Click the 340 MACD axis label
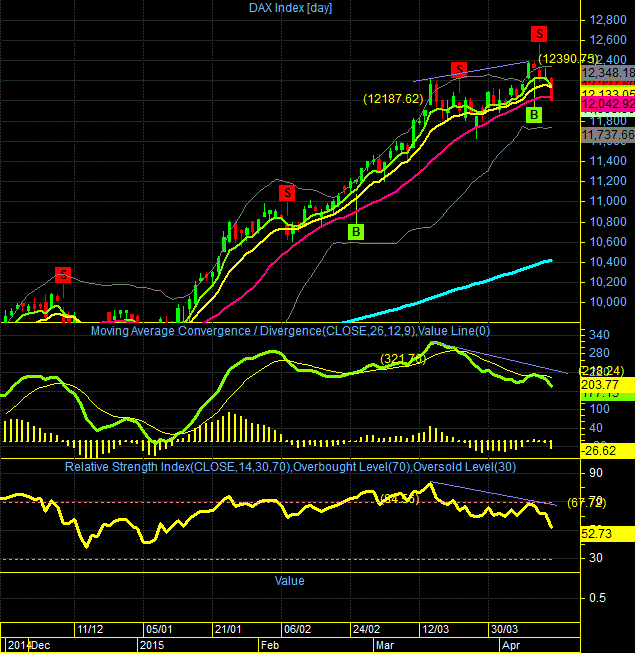Screen dimensions: 635x653 [x=600, y=335]
